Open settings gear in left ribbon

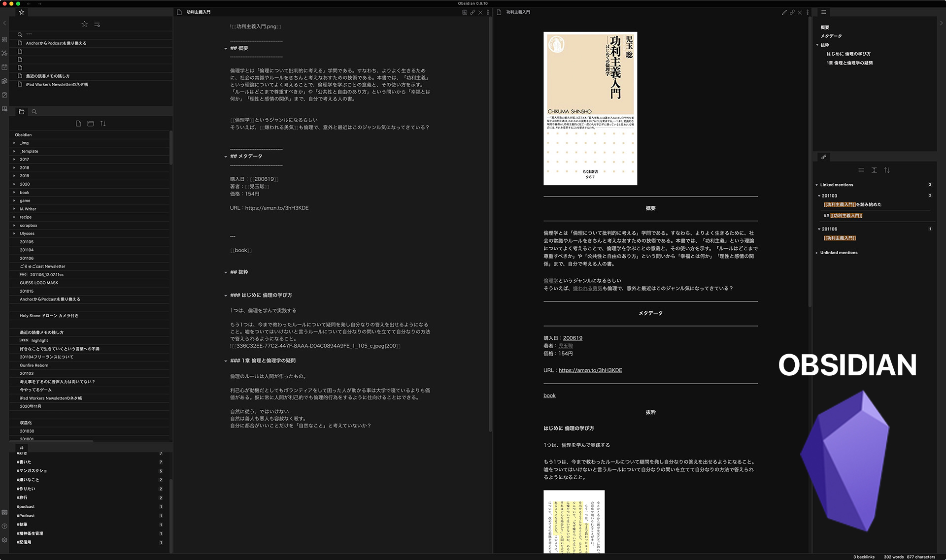coord(4,540)
